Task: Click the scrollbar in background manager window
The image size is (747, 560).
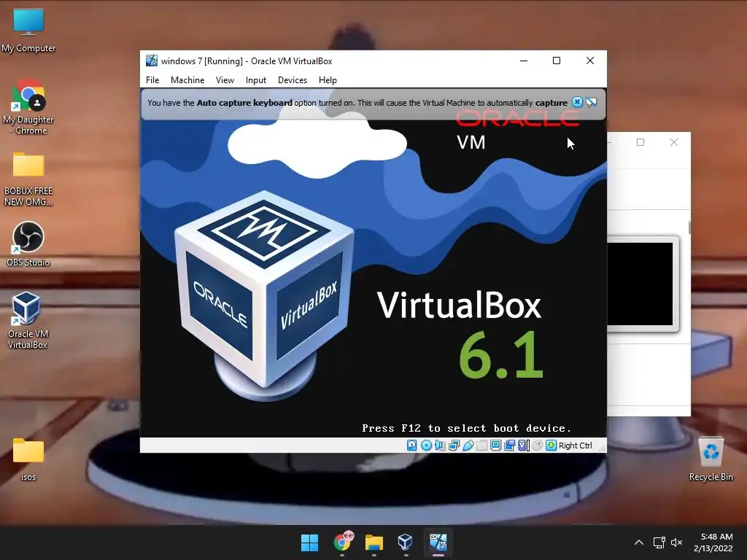Action: tap(689, 227)
